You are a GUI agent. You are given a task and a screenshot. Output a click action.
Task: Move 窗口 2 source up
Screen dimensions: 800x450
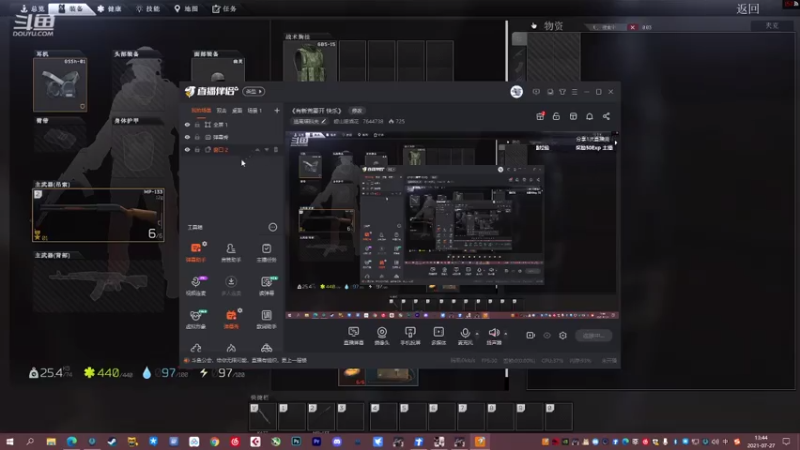click(257, 150)
